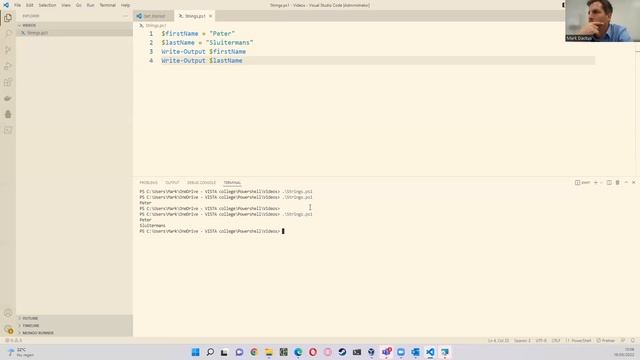This screenshot has width=640, height=360.
Task: Open notifications bell in status bar
Action: click(x=633, y=340)
